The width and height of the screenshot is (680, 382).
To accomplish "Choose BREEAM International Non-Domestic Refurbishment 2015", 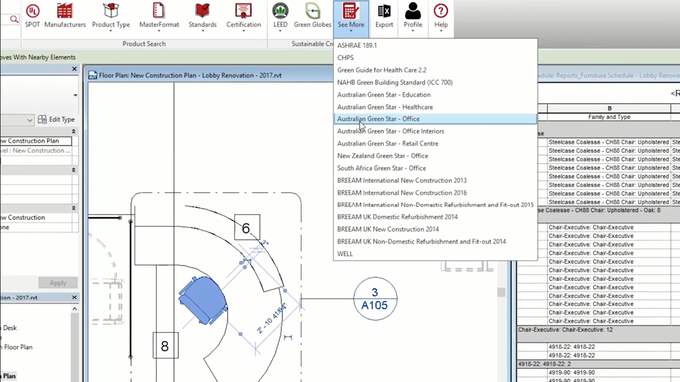I will point(435,205).
